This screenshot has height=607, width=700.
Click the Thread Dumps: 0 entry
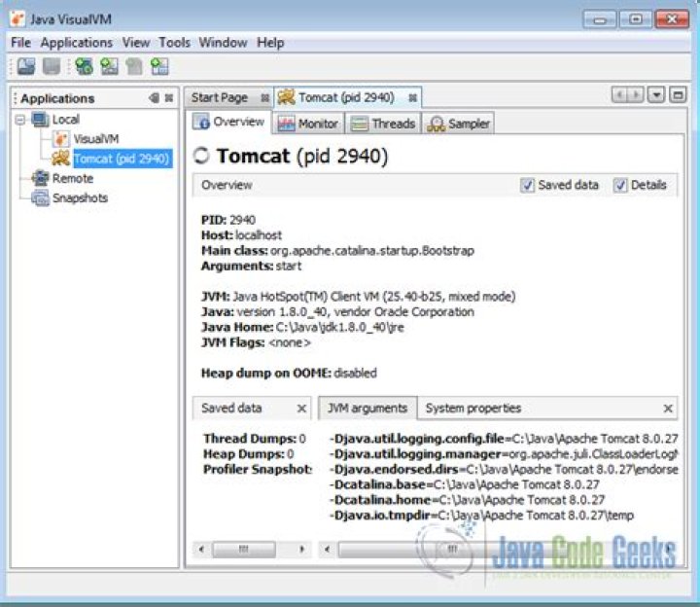255,439
